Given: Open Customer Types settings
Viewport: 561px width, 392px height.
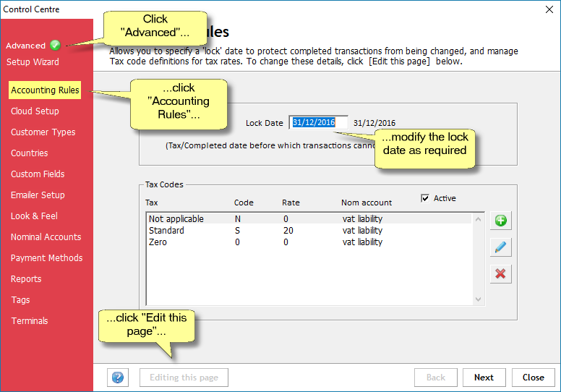Looking at the screenshot, I should click(43, 132).
